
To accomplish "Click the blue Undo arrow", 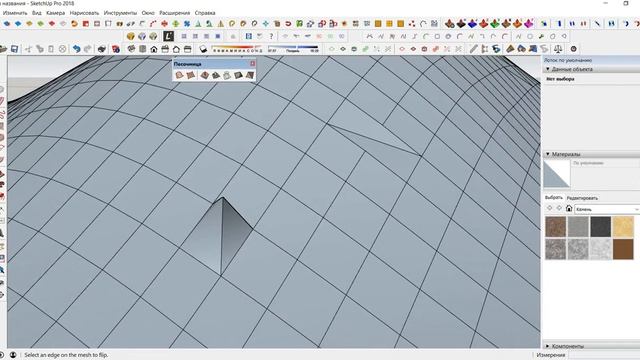I will [x=76, y=49].
